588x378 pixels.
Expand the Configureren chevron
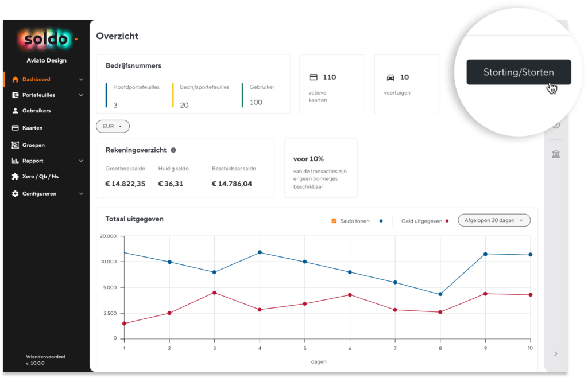[81, 194]
